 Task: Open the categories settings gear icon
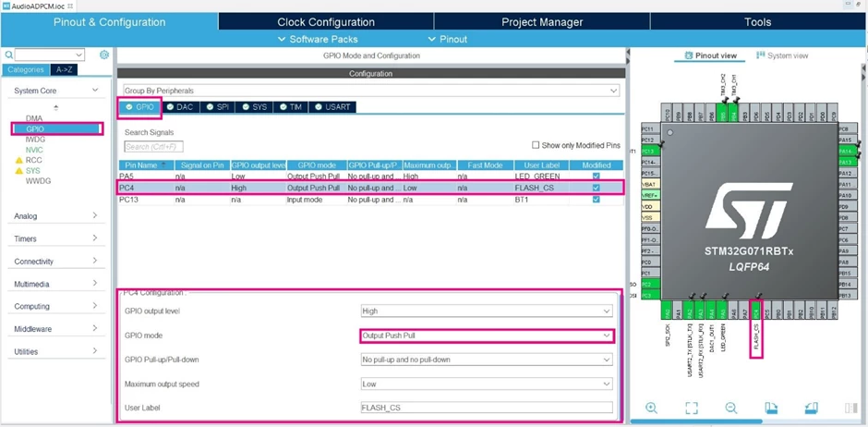pyautogui.click(x=104, y=55)
